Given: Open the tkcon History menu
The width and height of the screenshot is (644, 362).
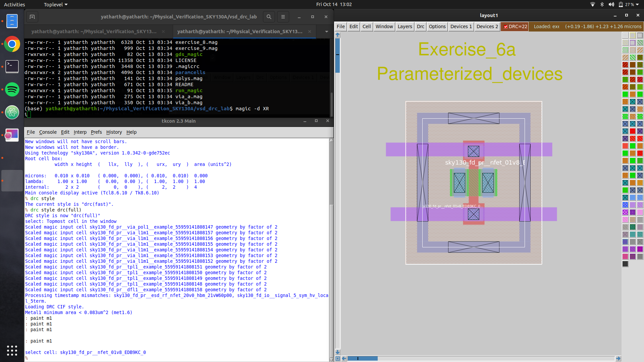Looking at the screenshot, I should [114, 132].
